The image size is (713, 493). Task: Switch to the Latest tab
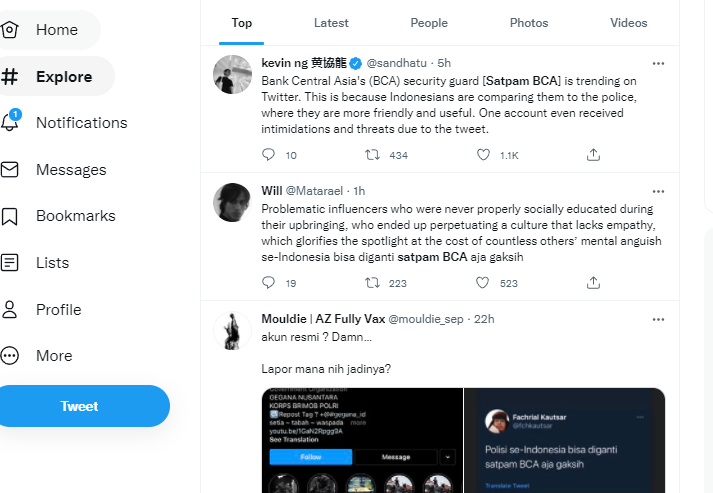331,23
